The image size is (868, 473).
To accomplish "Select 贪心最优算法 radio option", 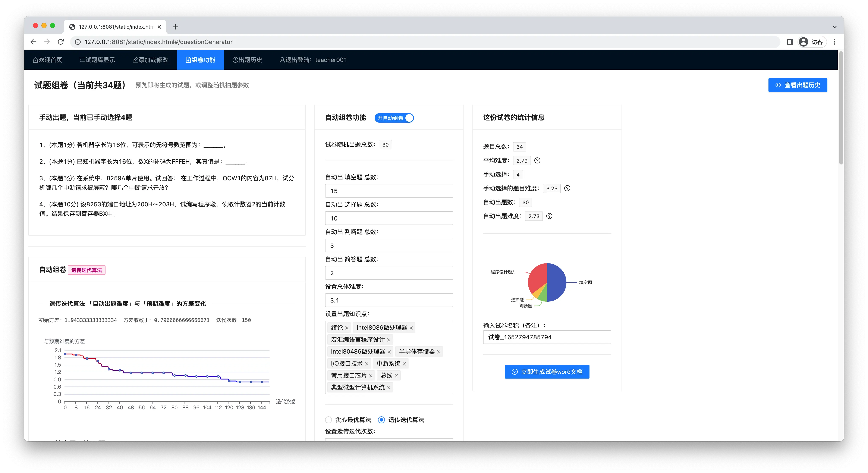I will click(x=328, y=420).
